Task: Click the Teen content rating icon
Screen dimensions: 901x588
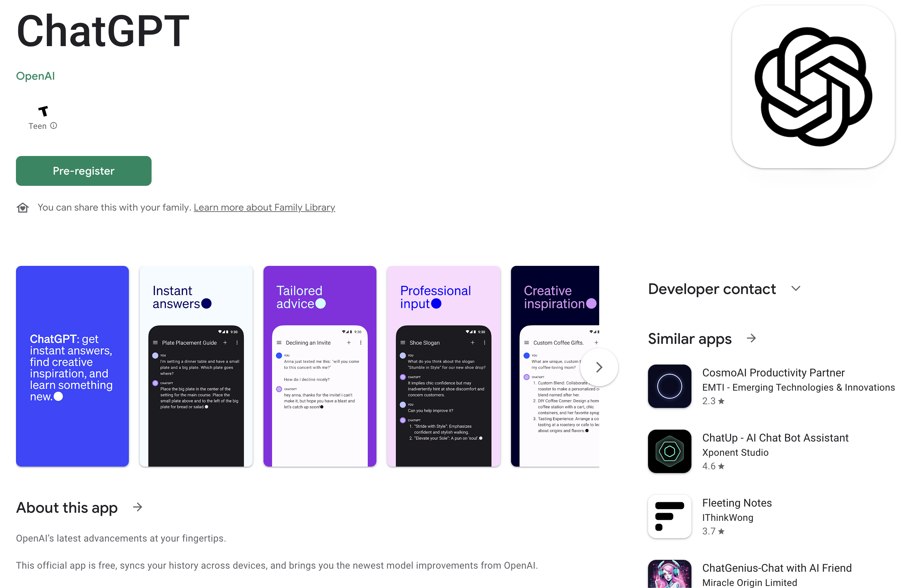Action: (x=43, y=110)
